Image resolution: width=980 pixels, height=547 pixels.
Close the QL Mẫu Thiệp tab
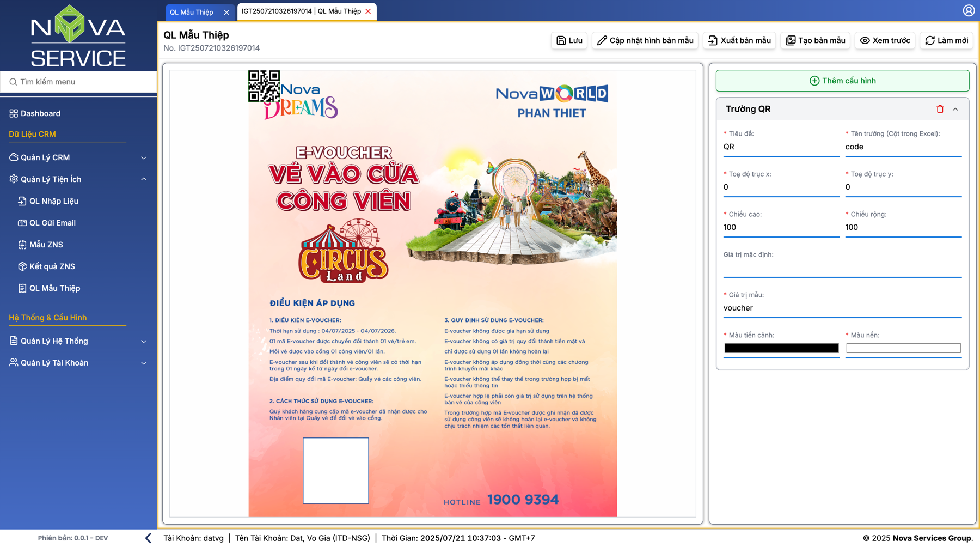[x=226, y=12]
